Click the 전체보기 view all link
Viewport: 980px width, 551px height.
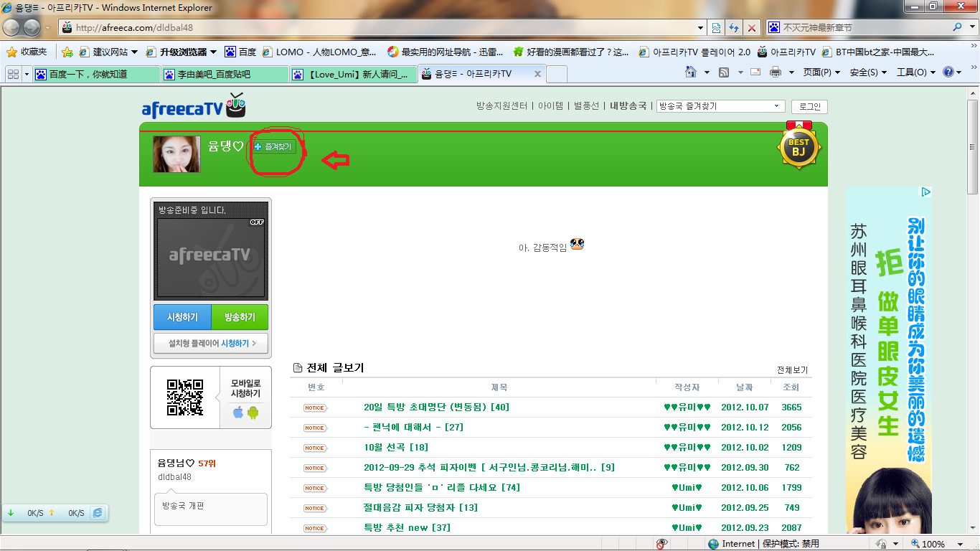coord(792,370)
